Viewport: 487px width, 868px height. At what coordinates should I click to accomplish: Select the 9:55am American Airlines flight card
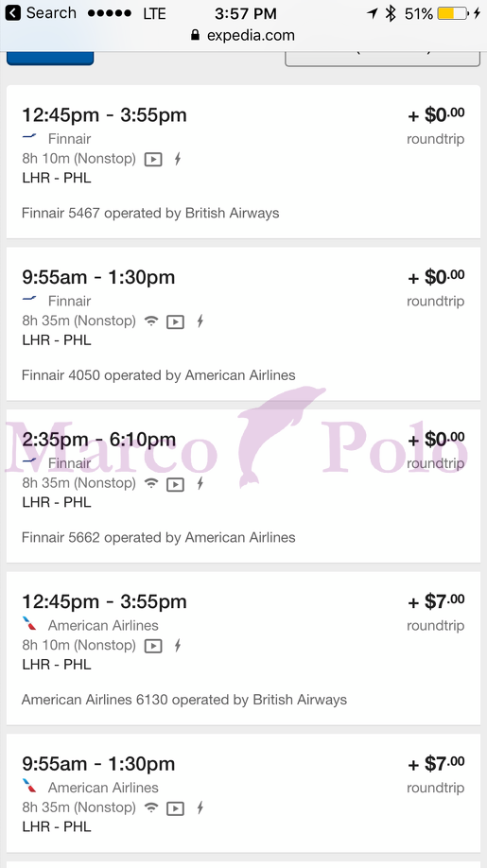244,793
